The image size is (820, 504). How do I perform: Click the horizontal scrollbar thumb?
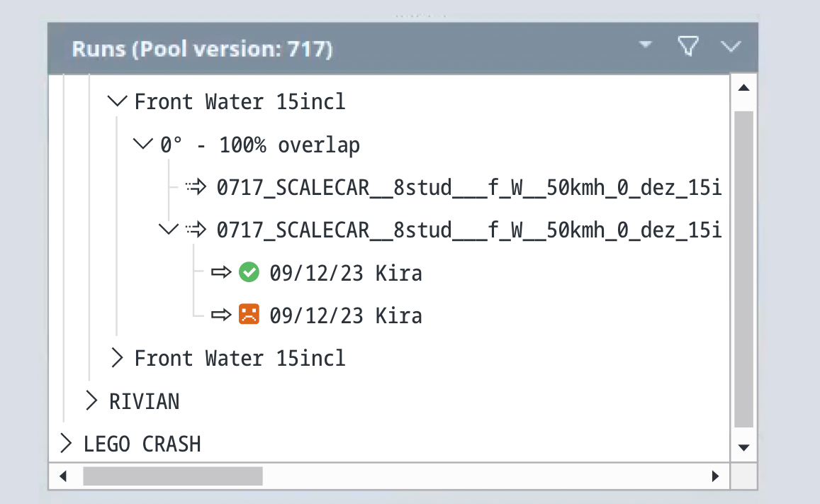click(173, 476)
